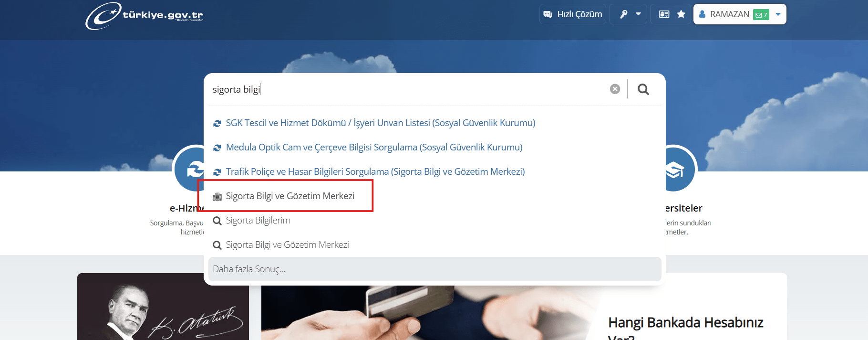
Task: Click the Atatürk portrait banner
Action: tap(163, 307)
